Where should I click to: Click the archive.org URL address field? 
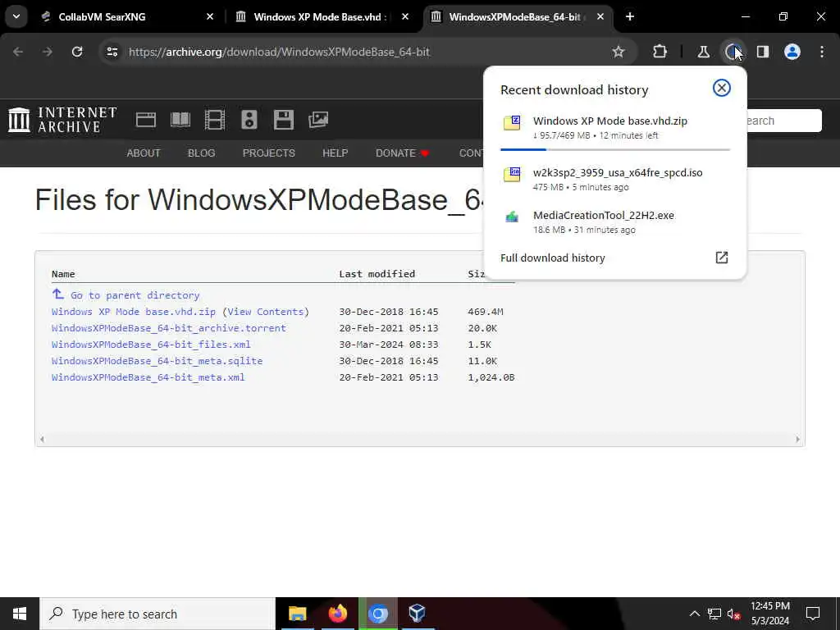[x=279, y=52]
